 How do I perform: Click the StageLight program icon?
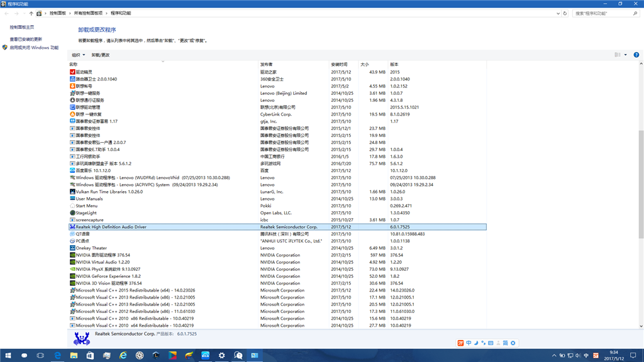point(72,212)
